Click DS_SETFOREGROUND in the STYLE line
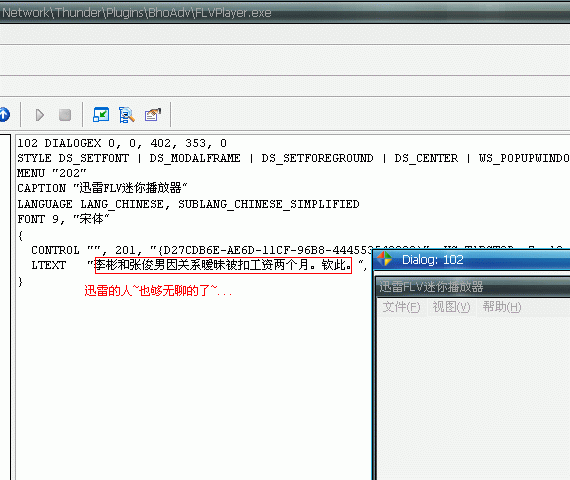 pos(317,158)
